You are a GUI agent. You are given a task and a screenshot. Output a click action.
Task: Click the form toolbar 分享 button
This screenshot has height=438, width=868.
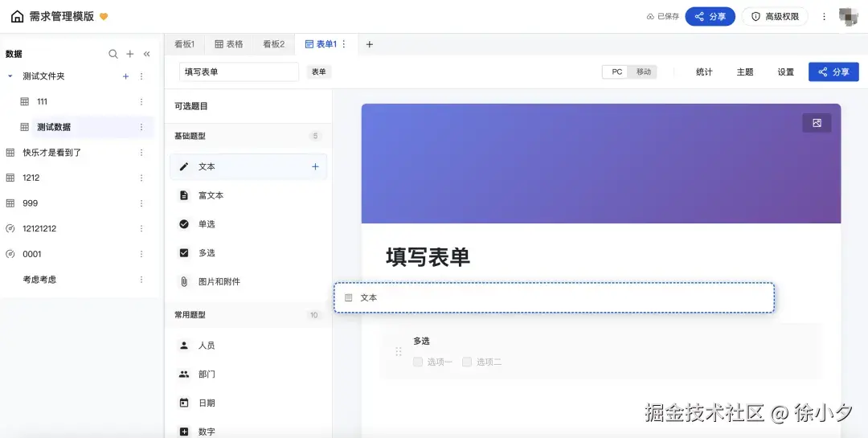click(x=833, y=72)
